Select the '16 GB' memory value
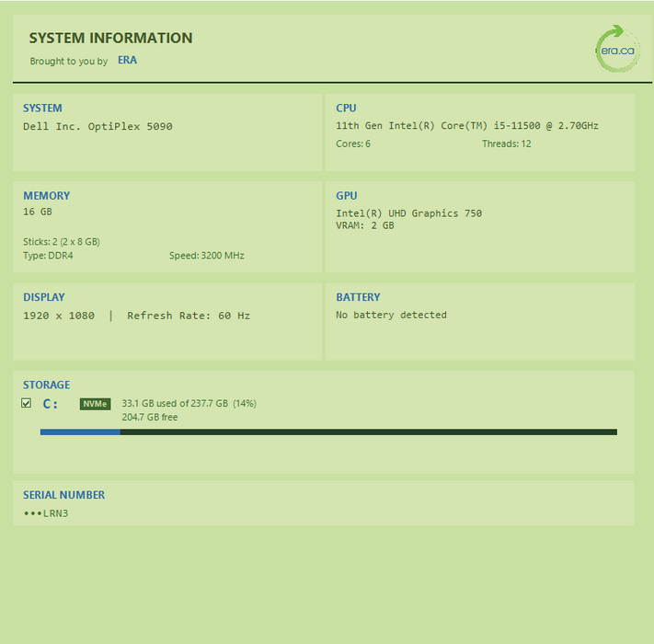This screenshot has height=644, width=654. click(x=38, y=212)
